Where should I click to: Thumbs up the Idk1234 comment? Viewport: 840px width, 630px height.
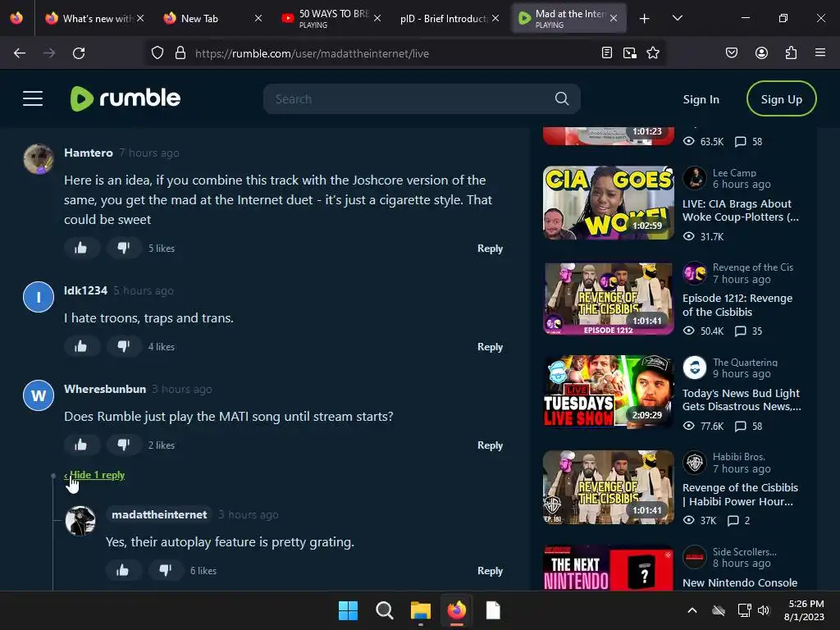click(x=81, y=347)
